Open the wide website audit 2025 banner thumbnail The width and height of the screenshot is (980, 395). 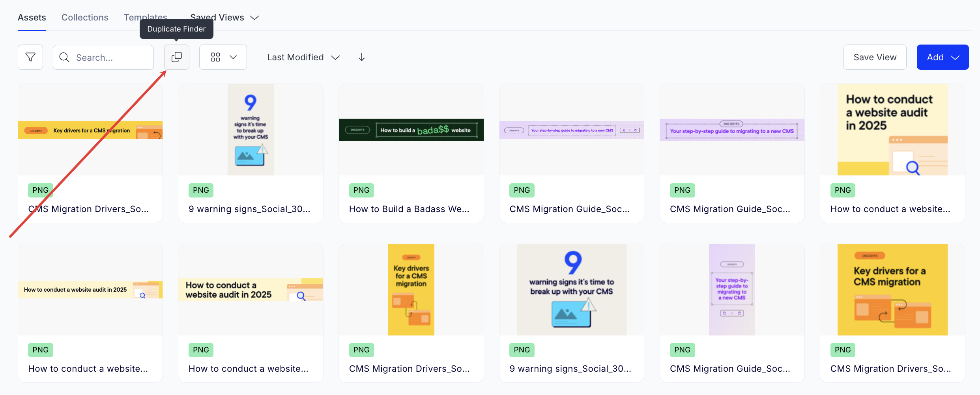[x=251, y=289]
